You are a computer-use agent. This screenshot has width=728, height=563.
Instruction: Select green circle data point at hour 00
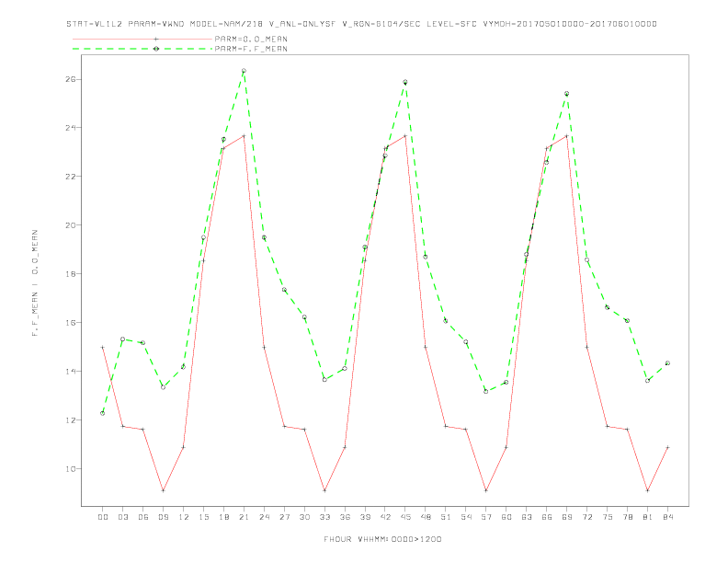(103, 413)
